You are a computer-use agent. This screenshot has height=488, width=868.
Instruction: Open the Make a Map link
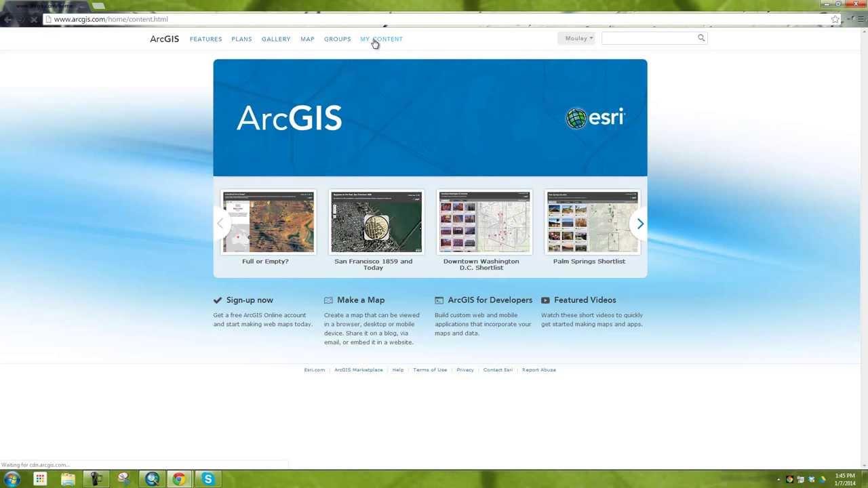click(361, 300)
